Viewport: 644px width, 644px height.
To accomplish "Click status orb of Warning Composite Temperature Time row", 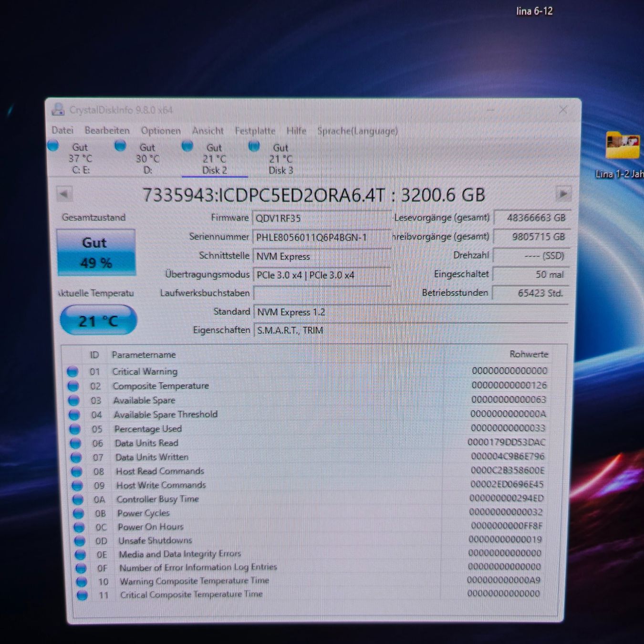I will pos(82,582).
